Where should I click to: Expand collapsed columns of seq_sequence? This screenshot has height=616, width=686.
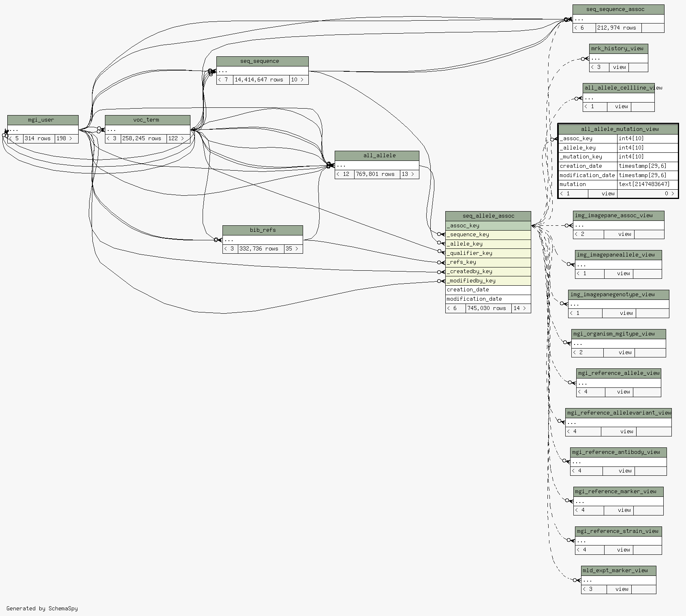click(x=263, y=71)
